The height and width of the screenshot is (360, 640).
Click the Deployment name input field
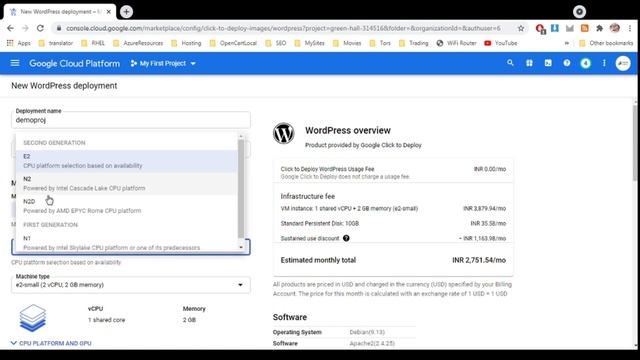click(x=131, y=120)
